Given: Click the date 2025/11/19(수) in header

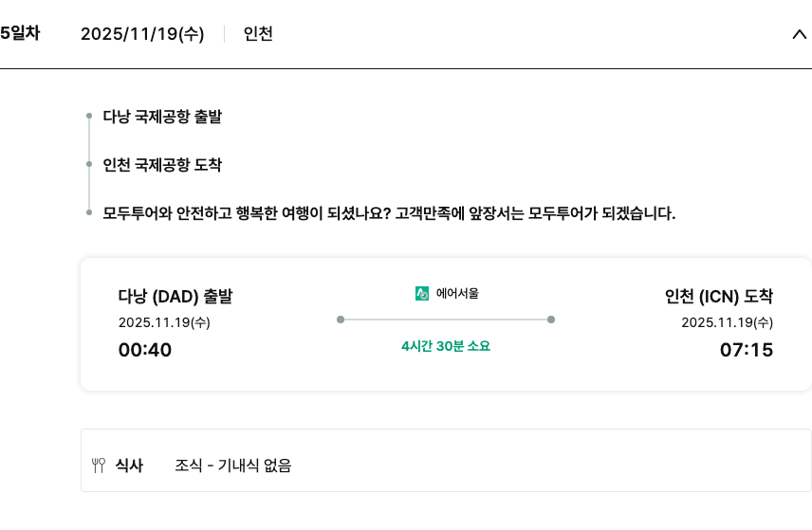Looking at the screenshot, I should pos(142,34).
